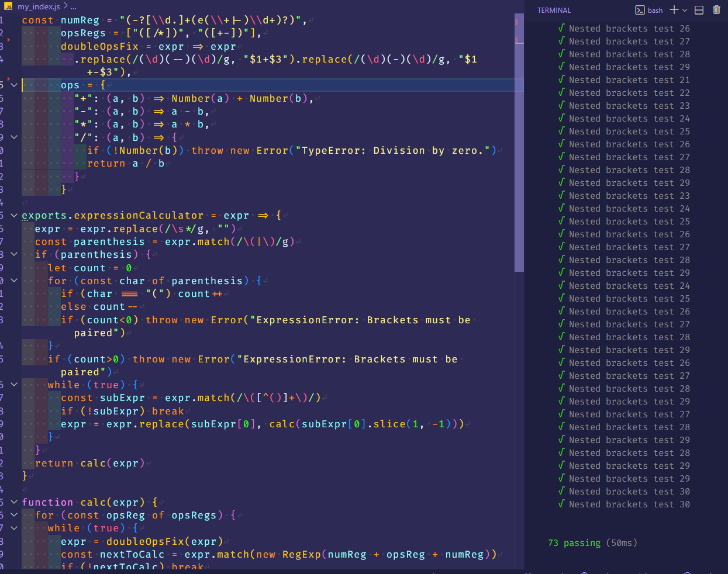
Task: Select the TERMINAL panel tab
Action: tap(554, 11)
